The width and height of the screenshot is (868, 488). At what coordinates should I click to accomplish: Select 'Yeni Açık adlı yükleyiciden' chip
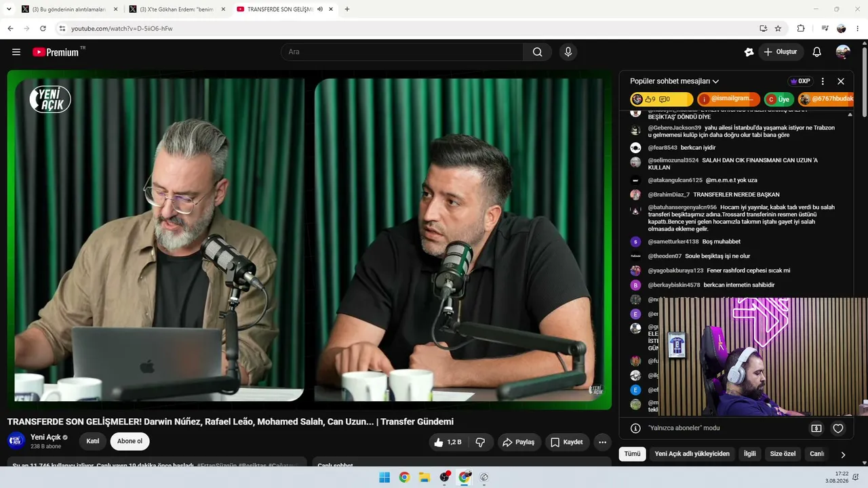click(692, 454)
